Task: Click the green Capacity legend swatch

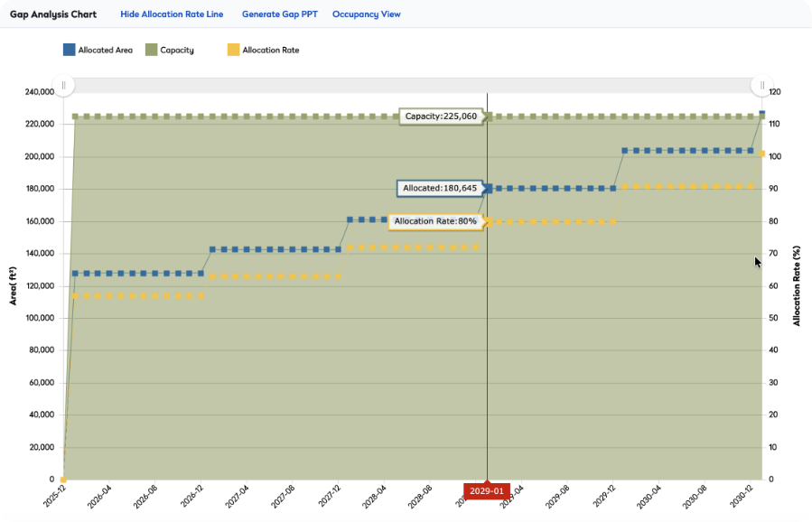Action: coord(151,51)
